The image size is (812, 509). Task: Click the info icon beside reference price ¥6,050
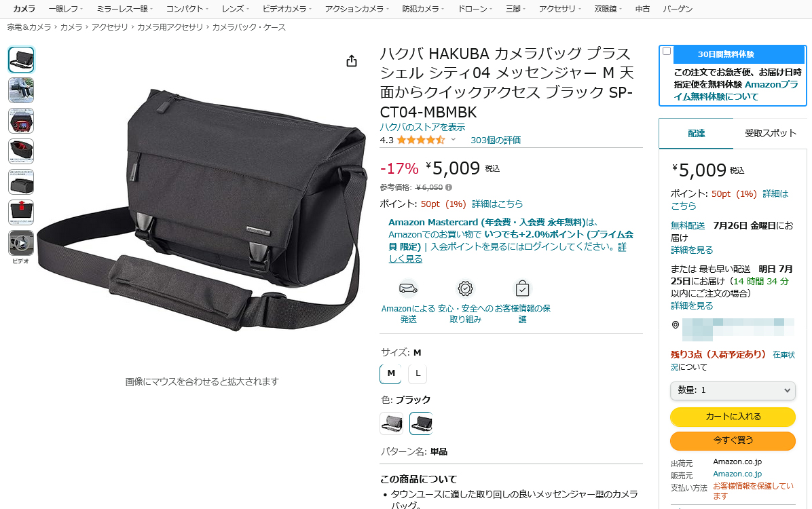pyautogui.click(x=449, y=187)
